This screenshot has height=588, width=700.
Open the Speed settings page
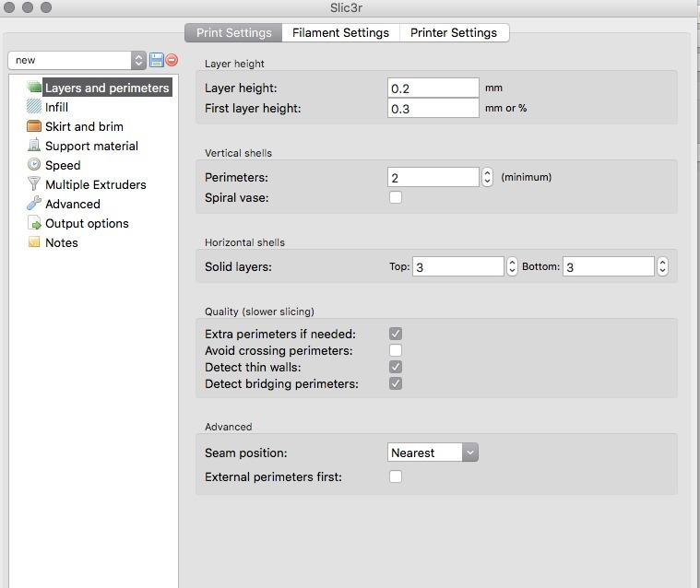[63, 166]
